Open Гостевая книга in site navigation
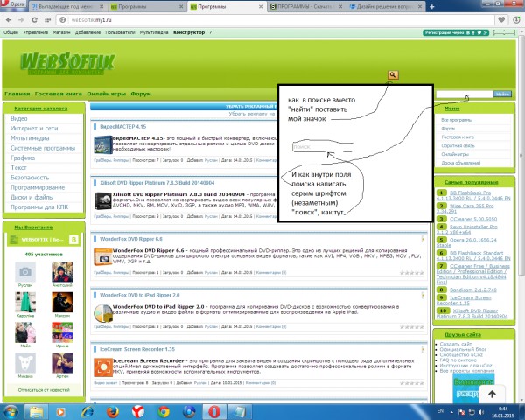Image resolution: width=525 pixels, height=420 pixels. pos(59,94)
